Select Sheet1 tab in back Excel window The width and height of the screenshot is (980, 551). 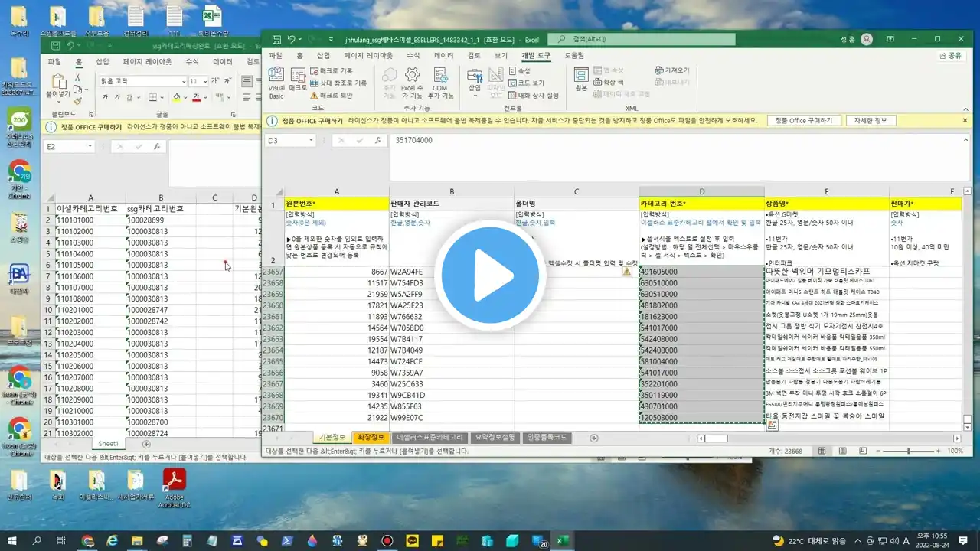point(109,444)
